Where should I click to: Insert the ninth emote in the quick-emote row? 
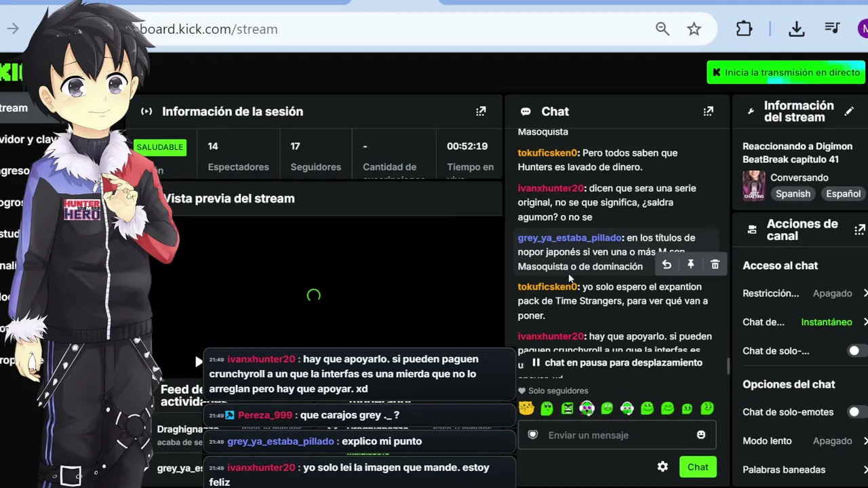[x=687, y=408]
